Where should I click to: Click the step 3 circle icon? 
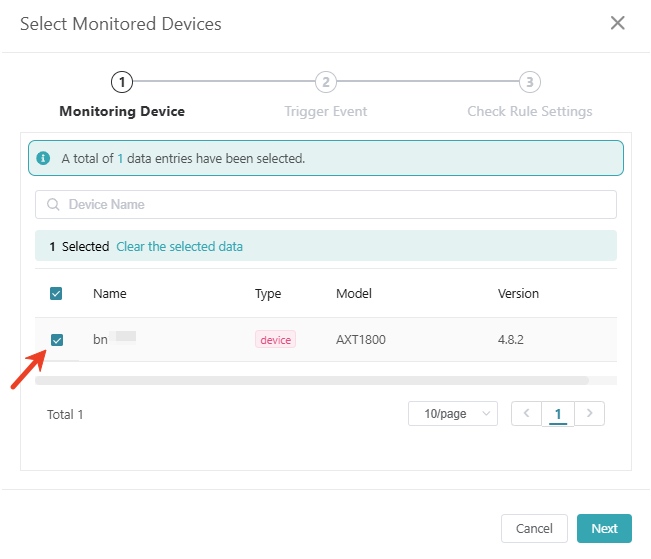pos(530,82)
